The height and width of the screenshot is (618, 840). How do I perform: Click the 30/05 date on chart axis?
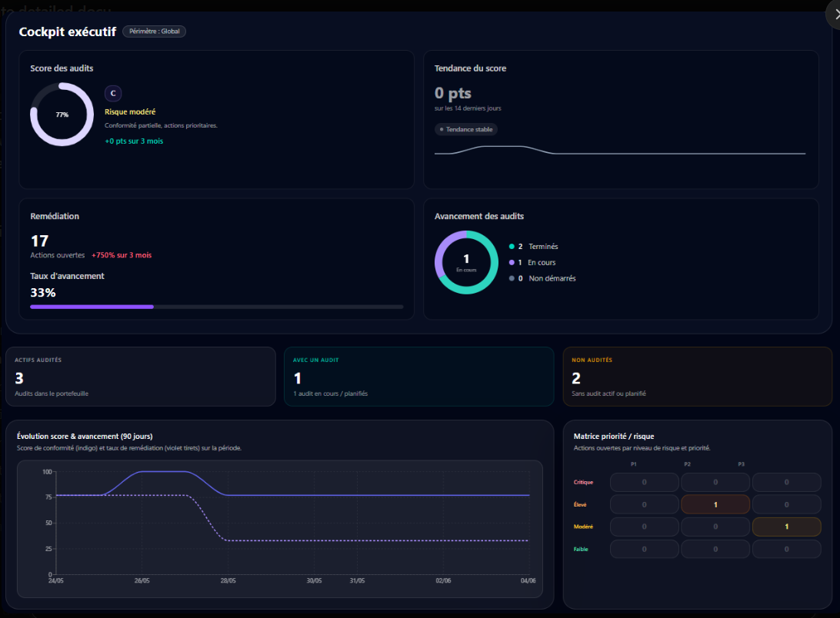click(x=314, y=580)
